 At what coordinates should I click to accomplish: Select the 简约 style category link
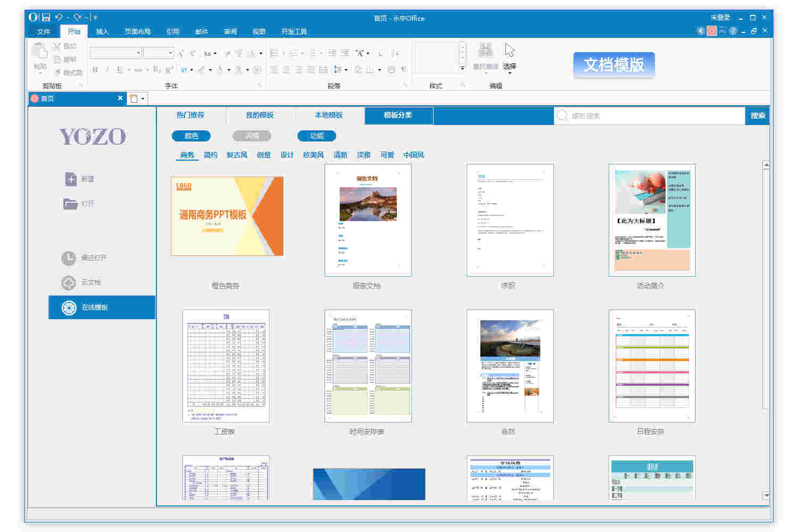[x=211, y=155]
